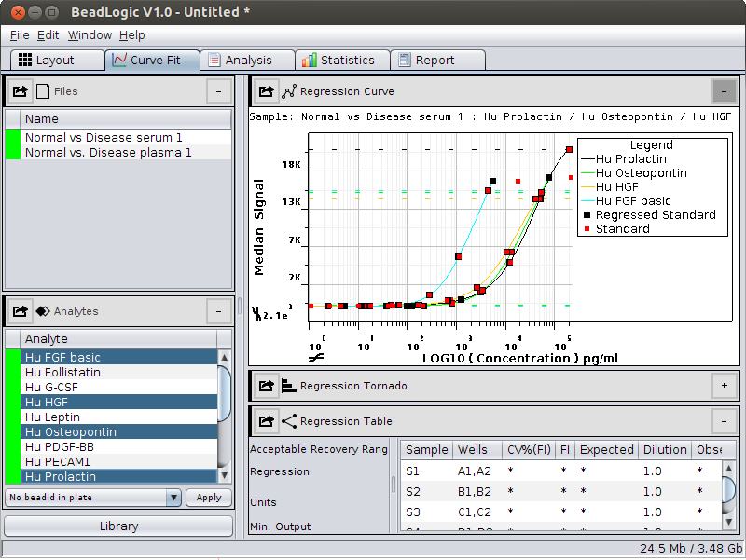Switch to the Curve Fit tab
The height and width of the screenshot is (560, 746).
point(152,61)
